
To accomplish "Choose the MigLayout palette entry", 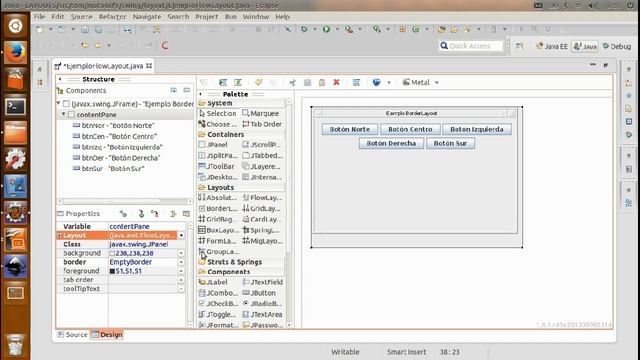I will pyautogui.click(x=262, y=241).
